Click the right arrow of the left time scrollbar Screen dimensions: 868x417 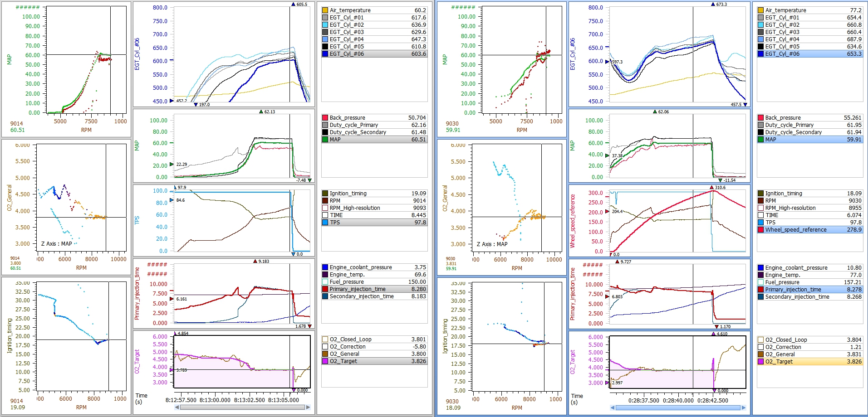pos(310,407)
